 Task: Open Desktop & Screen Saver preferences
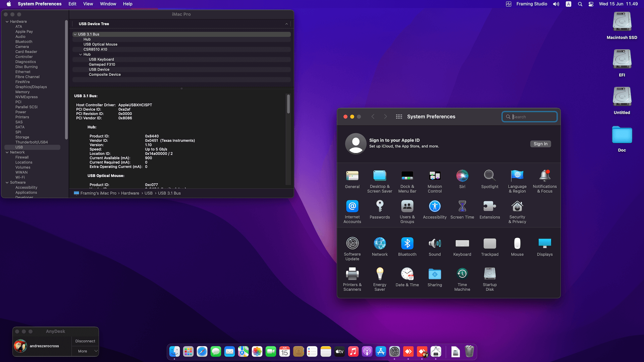point(380,176)
